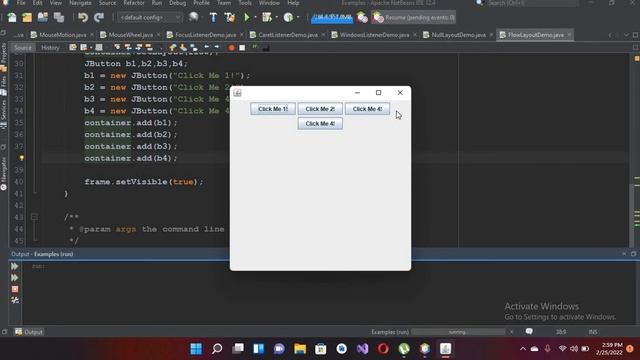
Task: Click the Stop Macro Recording white square icon
Action: pos(242,48)
